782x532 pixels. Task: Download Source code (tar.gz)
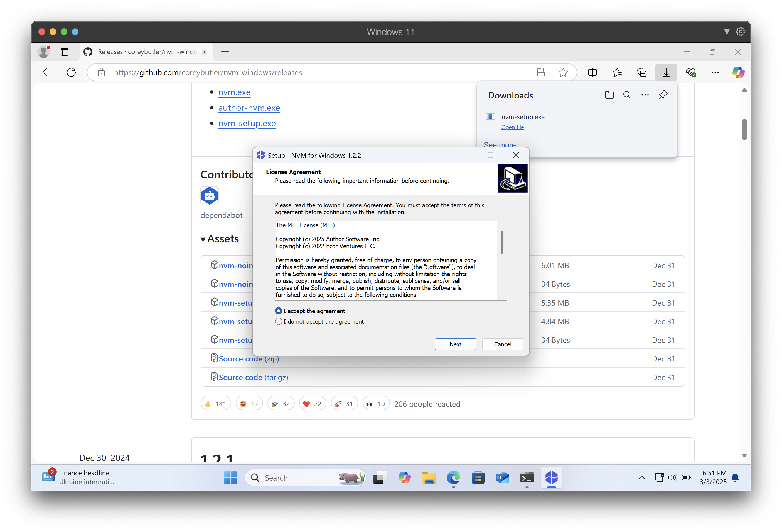coord(253,377)
